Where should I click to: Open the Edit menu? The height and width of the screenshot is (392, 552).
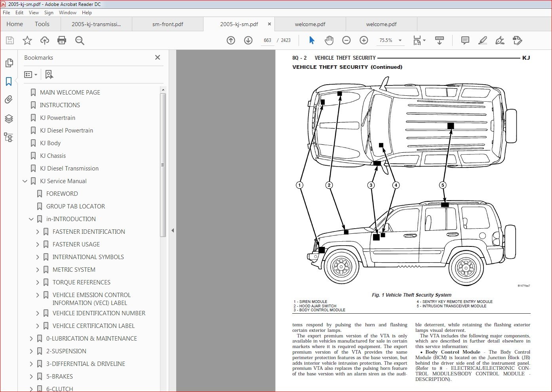(x=19, y=13)
